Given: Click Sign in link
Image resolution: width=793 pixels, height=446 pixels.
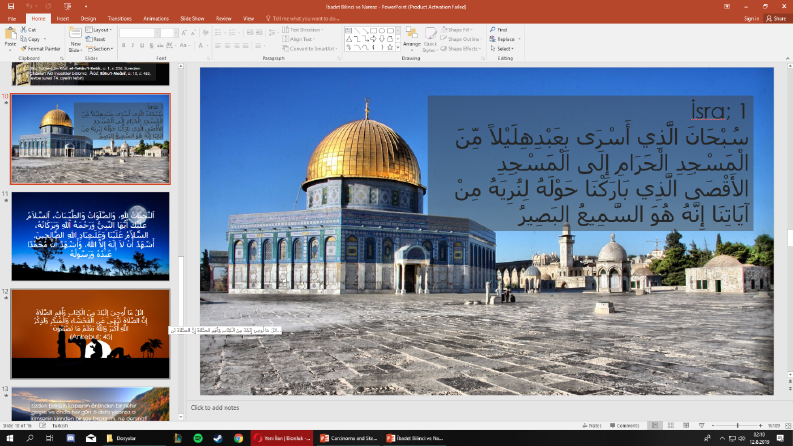Looking at the screenshot, I should coord(751,19).
